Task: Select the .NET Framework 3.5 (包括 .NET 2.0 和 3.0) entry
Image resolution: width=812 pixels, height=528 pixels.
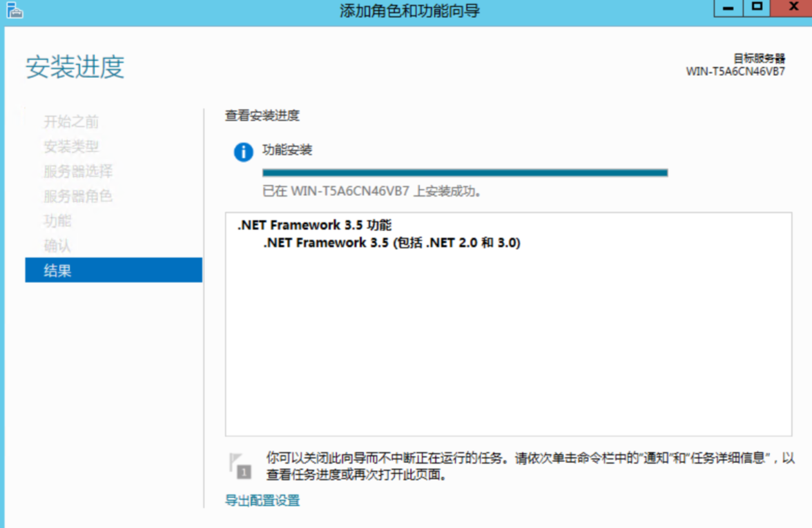Action: (391, 243)
